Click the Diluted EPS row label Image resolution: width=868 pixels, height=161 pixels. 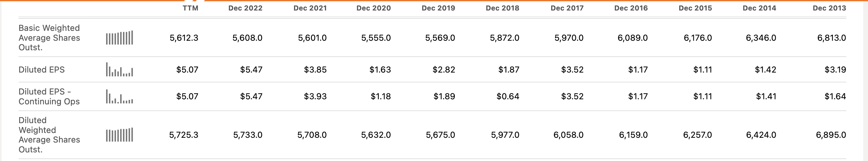click(x=41, y=70)
